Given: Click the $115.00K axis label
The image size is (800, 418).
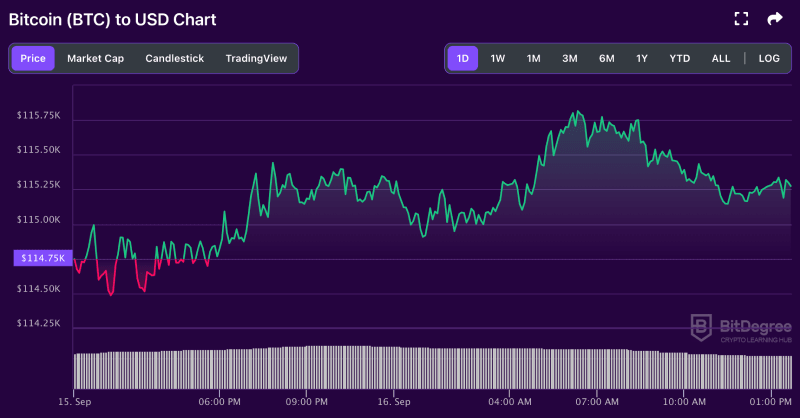Looking at the screenshot, I should pyautogui.click(x=38, y=219).
